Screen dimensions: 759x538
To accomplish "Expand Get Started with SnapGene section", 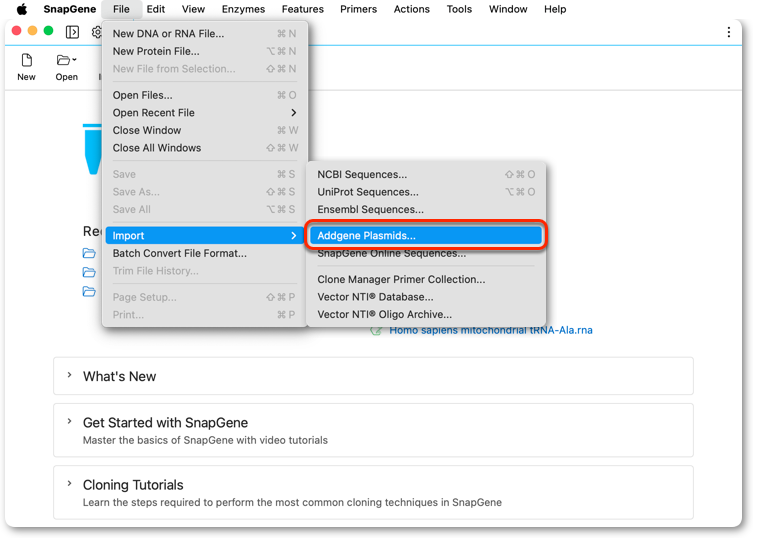I will click(69, 422).
